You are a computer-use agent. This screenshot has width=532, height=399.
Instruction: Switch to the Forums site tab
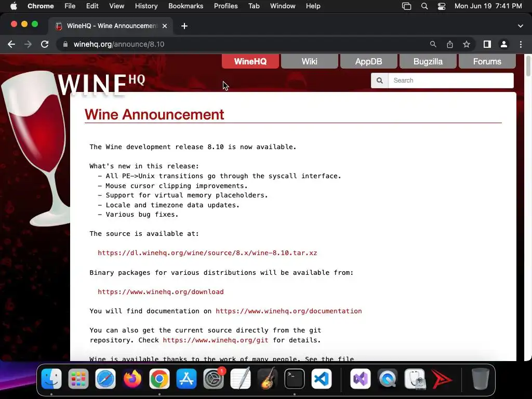pyautogui.click(x=487, y=61)
